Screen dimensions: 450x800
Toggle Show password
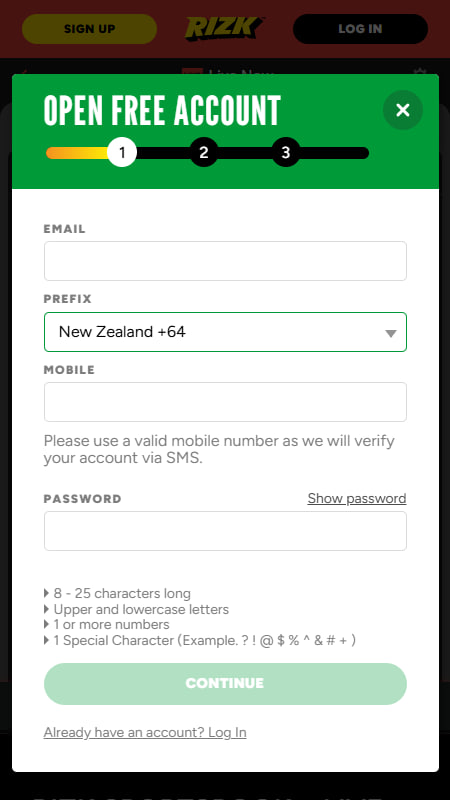(357, 498)
